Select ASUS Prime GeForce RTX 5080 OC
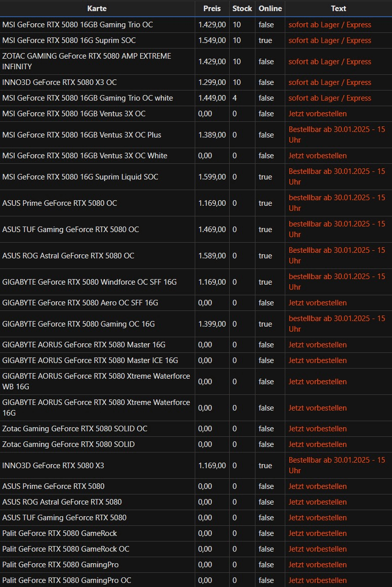Image resolution: width=392 pixels, height=587 pixels. 60,203
